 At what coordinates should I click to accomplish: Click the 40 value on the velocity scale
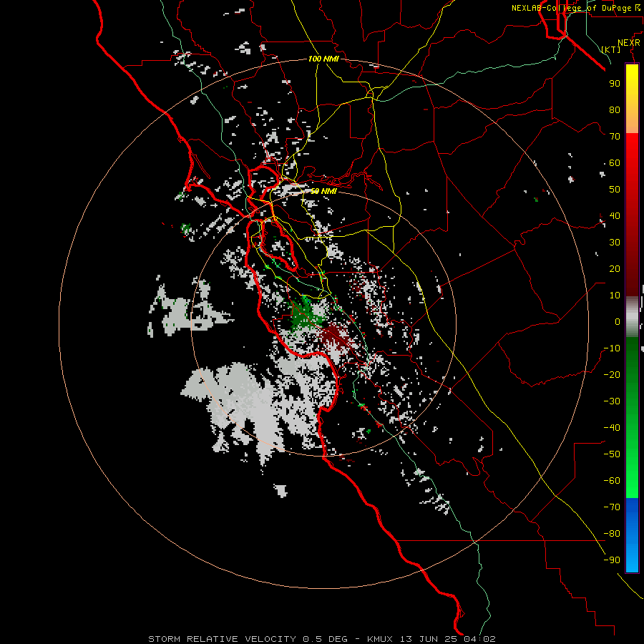pyautogui.click(x=615, y=216)
